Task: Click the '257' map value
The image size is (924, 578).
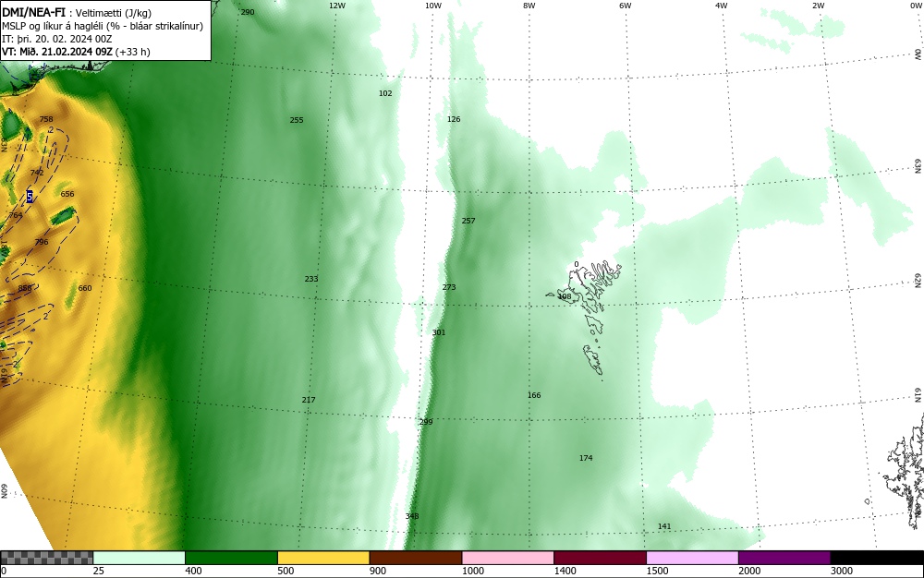Action: pos(468,221)
